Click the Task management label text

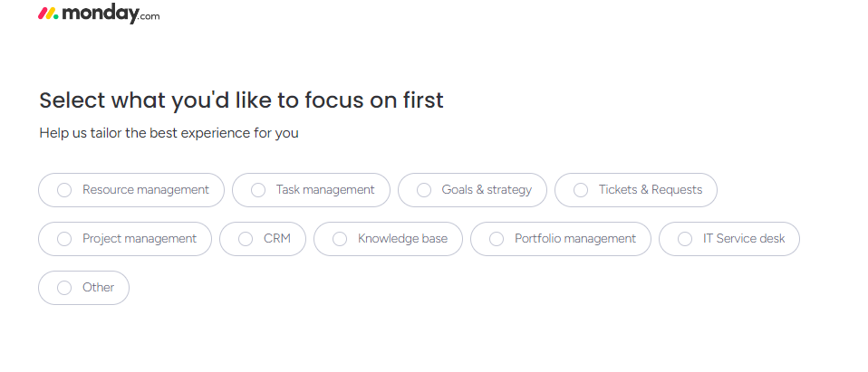click(x=325, y=190)
